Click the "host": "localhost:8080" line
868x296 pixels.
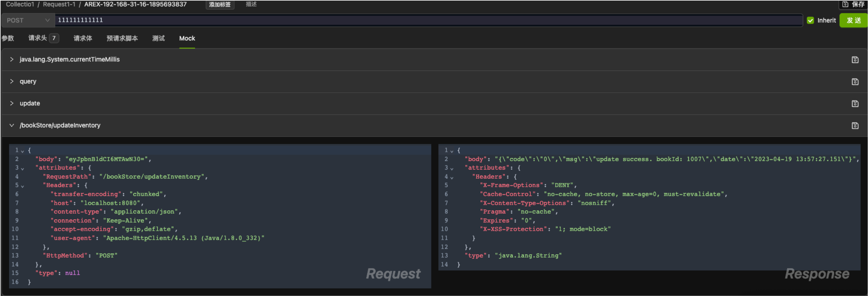coord(97,203)
